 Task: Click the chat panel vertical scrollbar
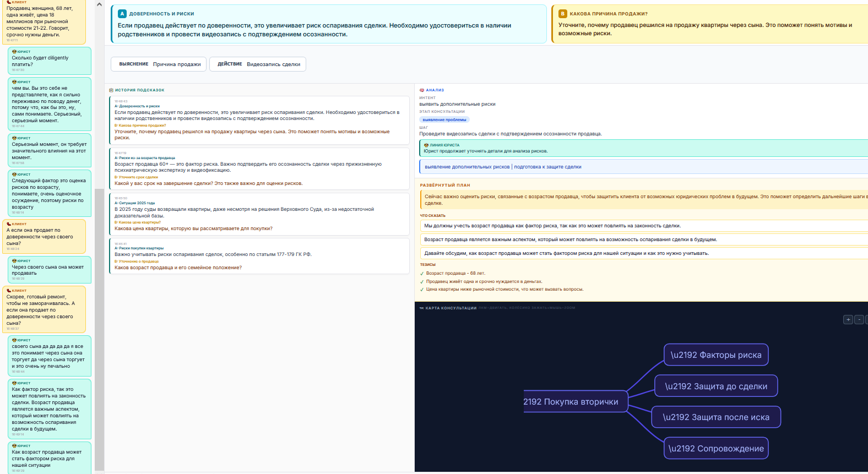(99, 330)
